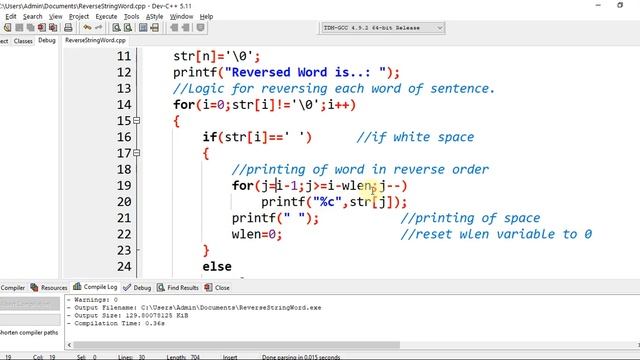The image size is (640, 360).
Task: Open the Project menu
Action: pos(79,16)
